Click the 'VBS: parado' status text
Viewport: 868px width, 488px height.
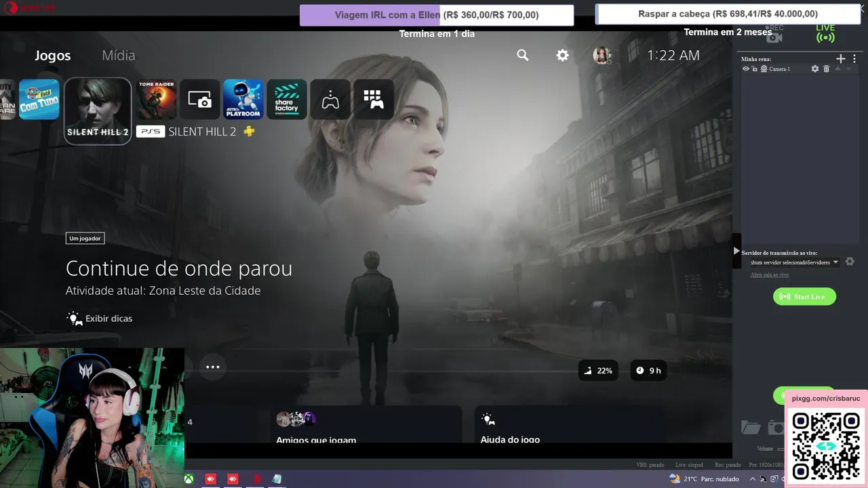[650, 465]
